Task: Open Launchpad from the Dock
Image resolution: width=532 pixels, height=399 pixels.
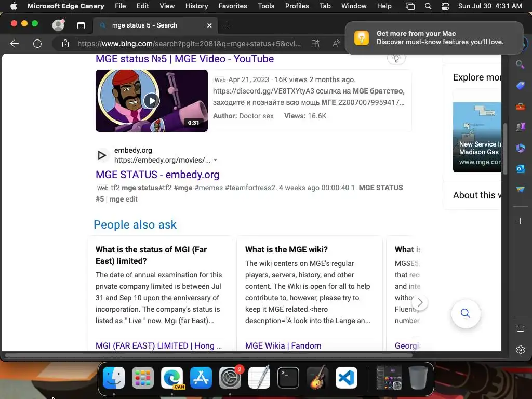Action: 142,378
